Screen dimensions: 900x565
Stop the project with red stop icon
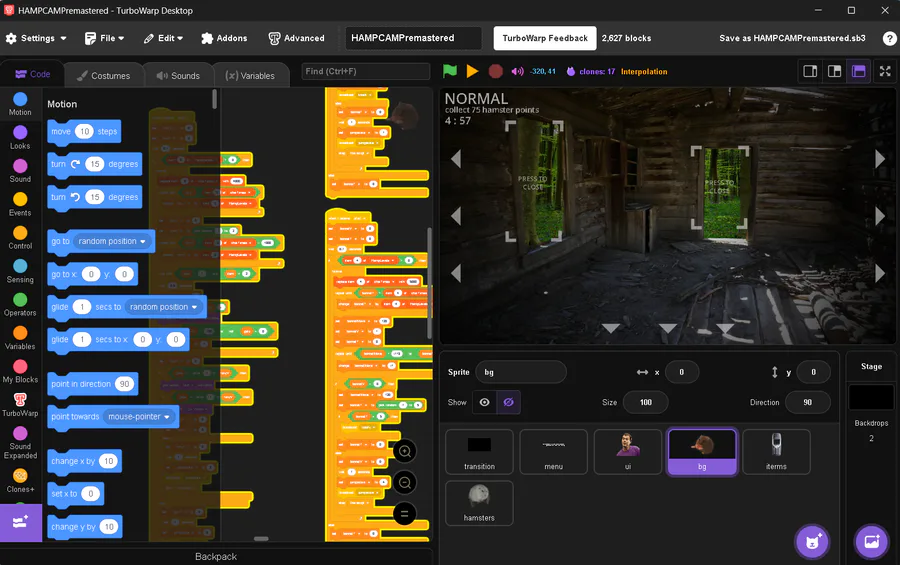pos(495,71)
